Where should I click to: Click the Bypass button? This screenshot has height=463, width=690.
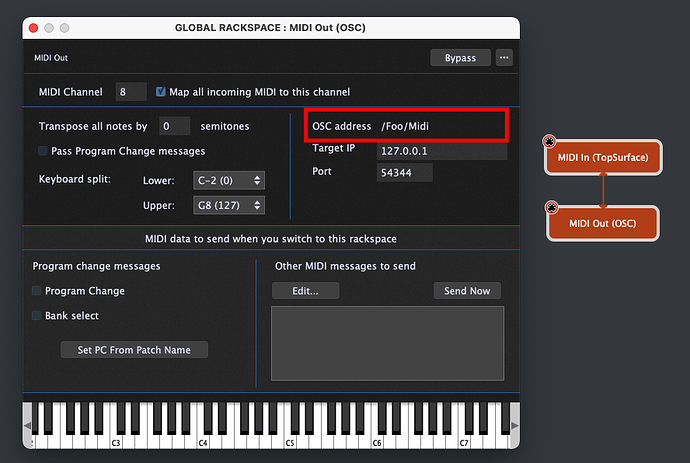(x=460, y=58)
